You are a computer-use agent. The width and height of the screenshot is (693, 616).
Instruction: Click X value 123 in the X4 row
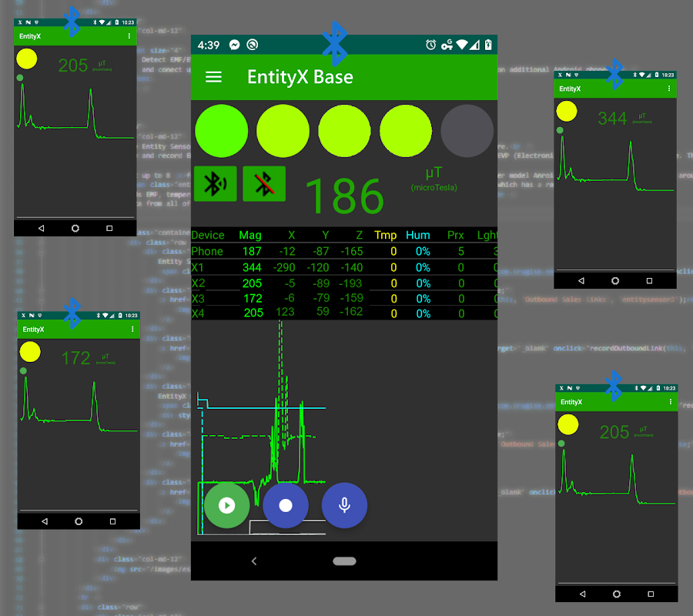[x=285, y=312]
